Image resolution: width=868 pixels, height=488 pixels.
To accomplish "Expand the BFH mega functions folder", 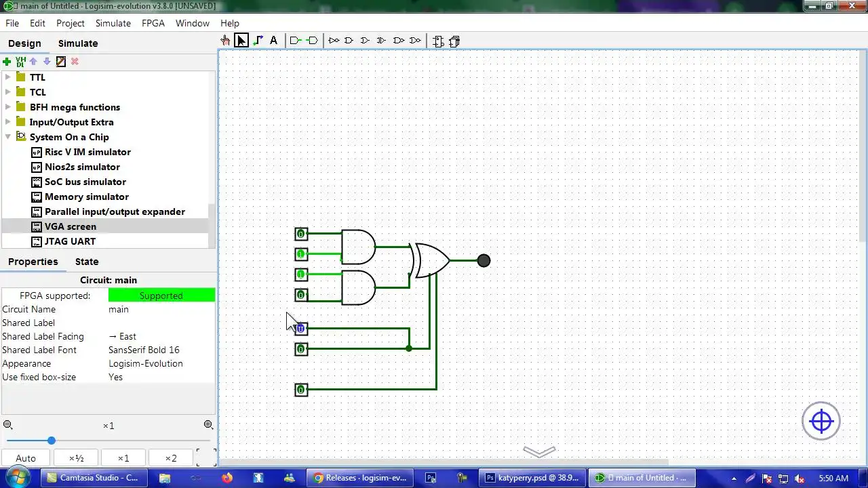I will [8, 107].
